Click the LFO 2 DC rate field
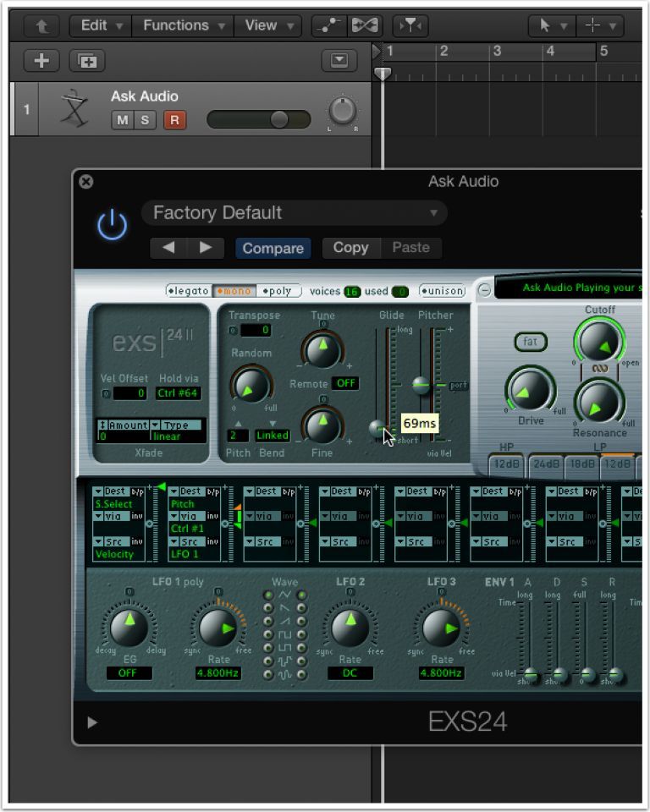The height and width of the screenshot is (812, 650). [350, 673]
